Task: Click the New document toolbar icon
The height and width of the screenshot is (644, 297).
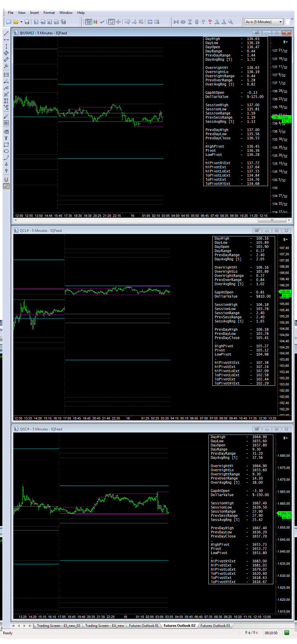Action: pos(9,22)
